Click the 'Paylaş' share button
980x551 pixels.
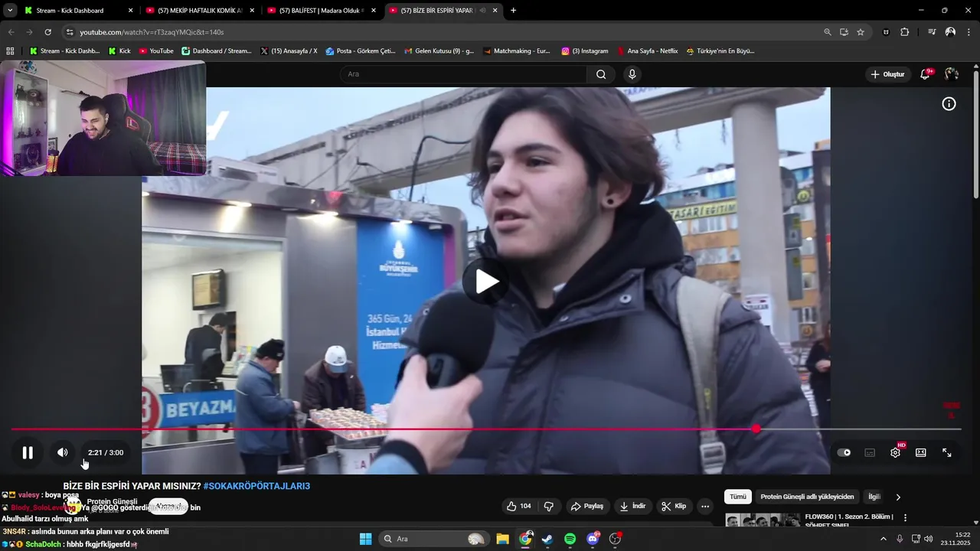(x=587, y=506)
